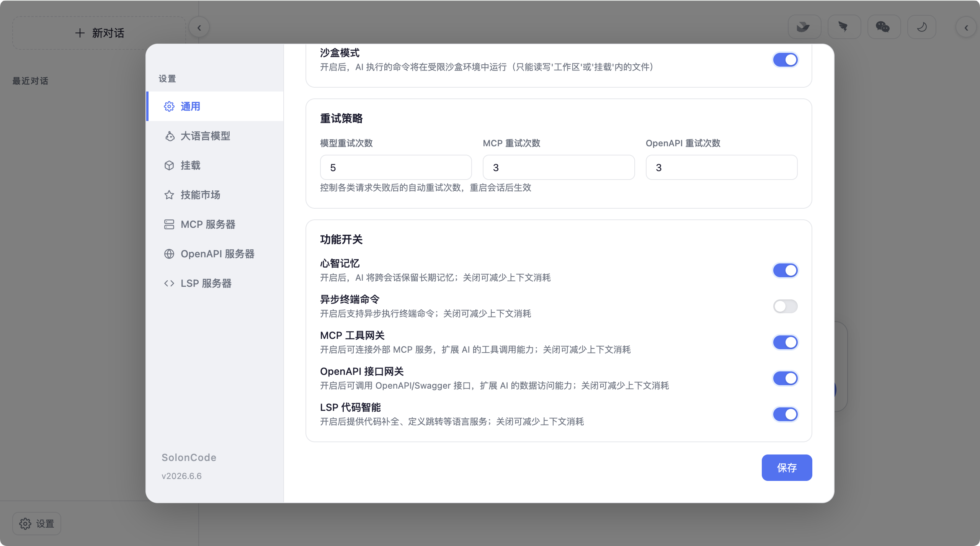Viewport: 980px width, 546px height.
Task: Click the OpenAPI 重试次数 input field
Action: pos(722,167)
